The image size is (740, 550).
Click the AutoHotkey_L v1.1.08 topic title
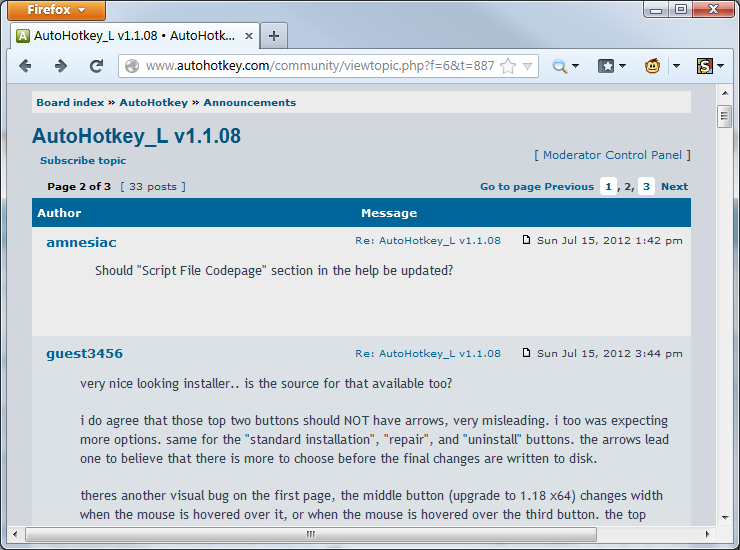tap(136, 136)
